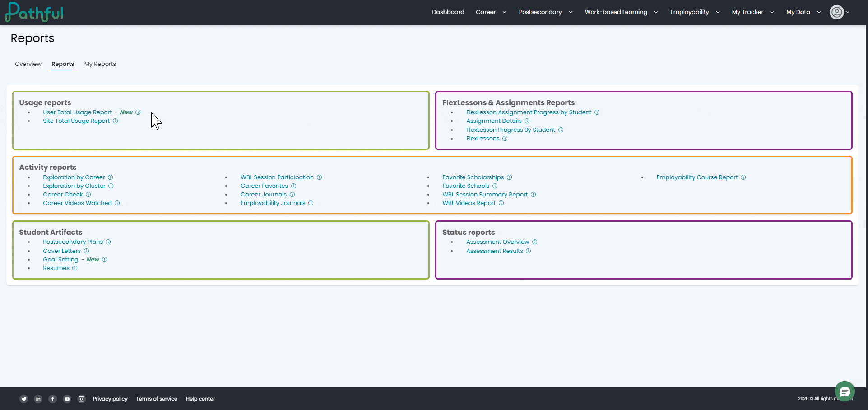Click info icon beside Assessment Overview
Image resolution: width=868 pixels, height=410 pixels.
pyautogui.click(x=535, y=242)
